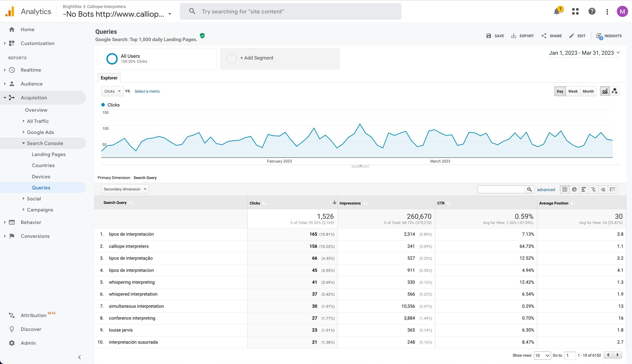Viewport: 632px width, 364px height.
Task: Select the pivot table view icon
Action: point(613,190)
